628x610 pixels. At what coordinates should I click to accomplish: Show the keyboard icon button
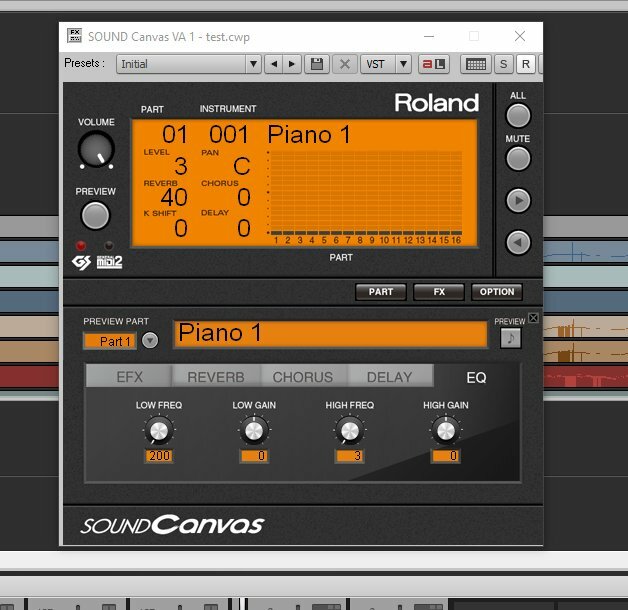[x=476, y=64]
